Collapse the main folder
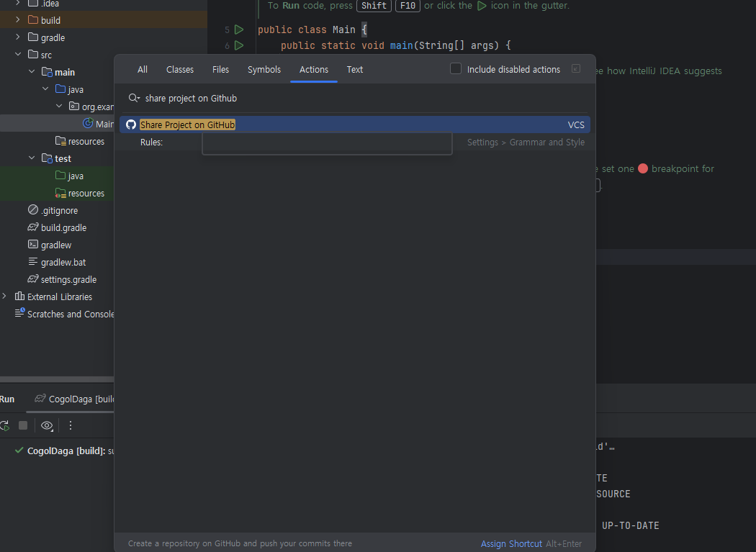This screenshot has height=552, width=756. pos(32,72)
